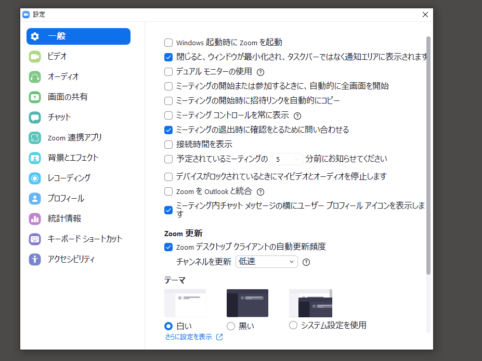Enable 接続時間を表示 checkbox

168,144
